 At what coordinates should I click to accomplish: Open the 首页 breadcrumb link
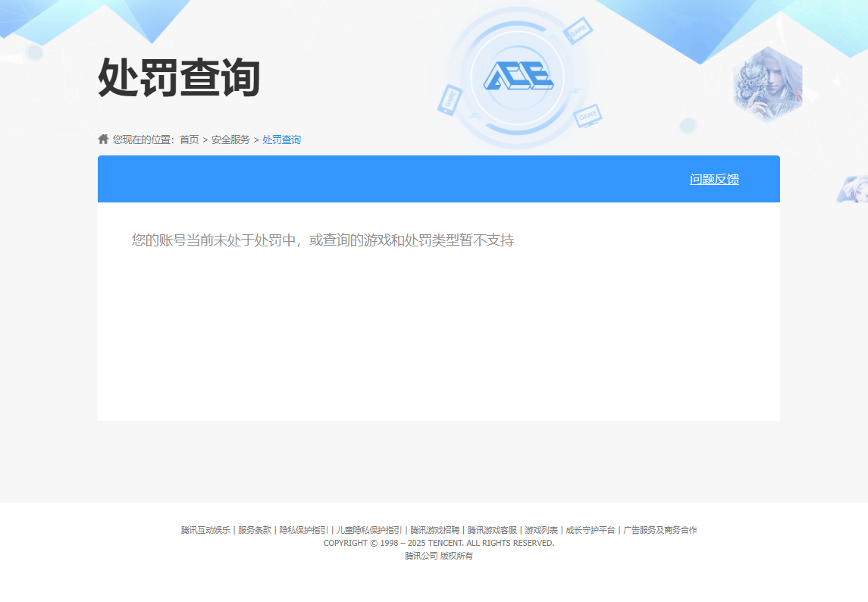point(190,139)
